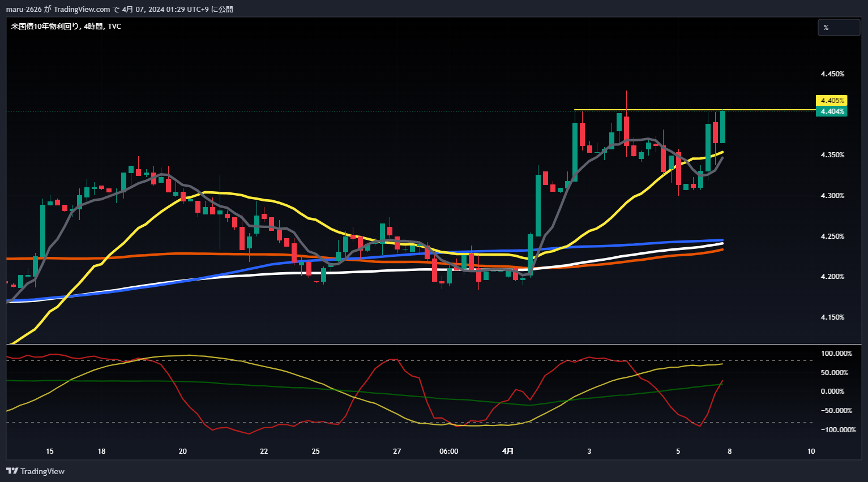This screenshot has height=482, width=868.
Task: Click the 4.350% price axis label
Action: click(x=832, y=155)
